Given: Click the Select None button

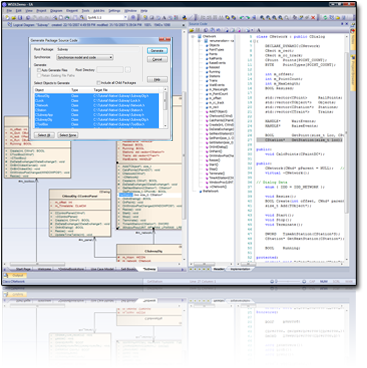Looking at the screenshot, I should click(68, 135).
